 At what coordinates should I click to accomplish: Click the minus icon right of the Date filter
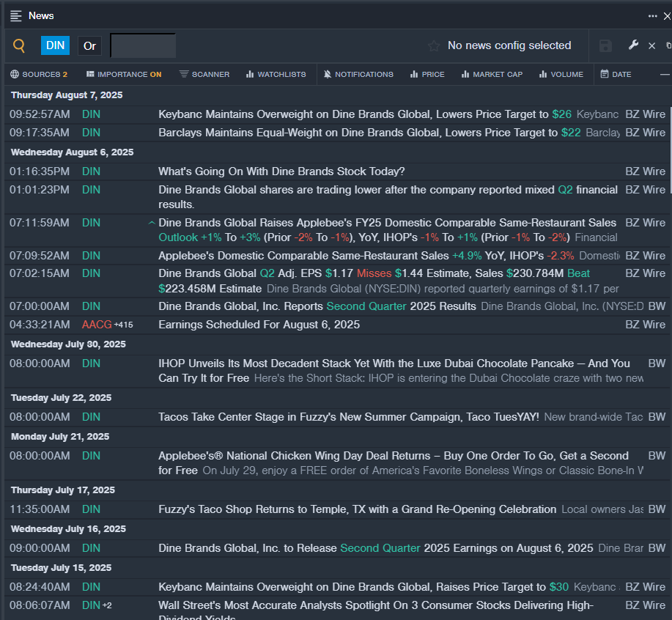pos(665,75)
